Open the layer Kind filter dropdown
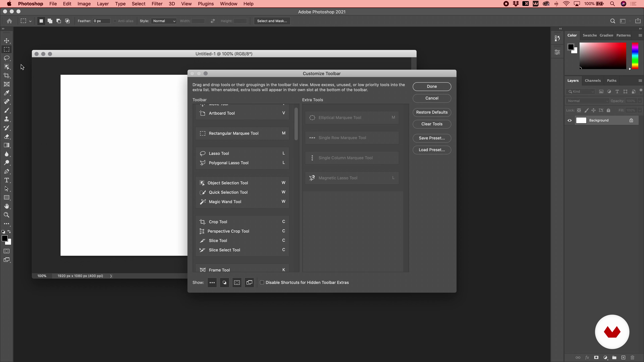 pos(580,92)
